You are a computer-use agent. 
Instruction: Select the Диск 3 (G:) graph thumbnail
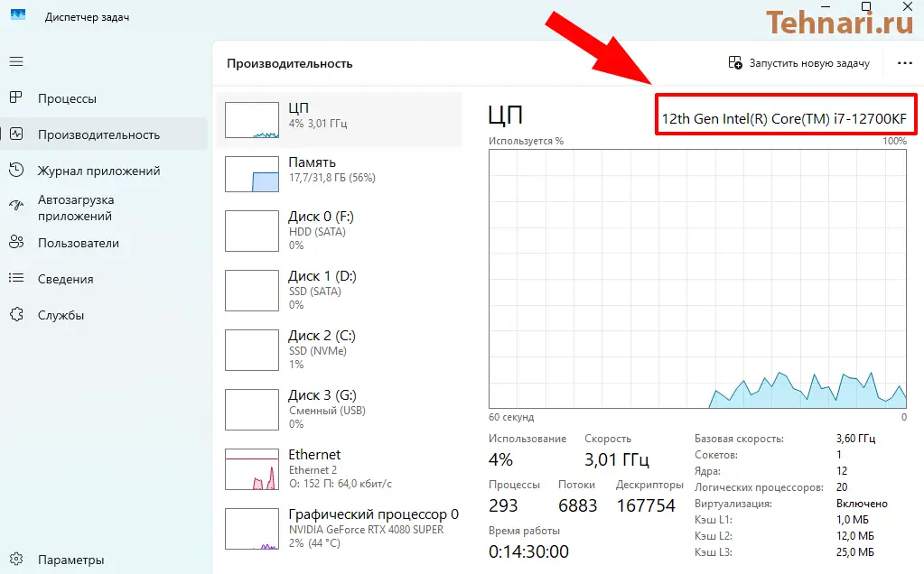(x=252, y=410)
